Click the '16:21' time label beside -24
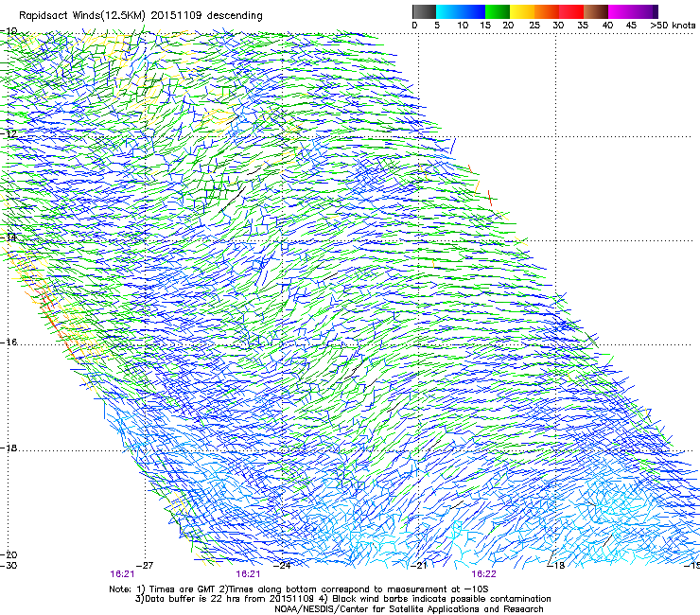This screenshot has height=615, width=700. tap(248, 574)
